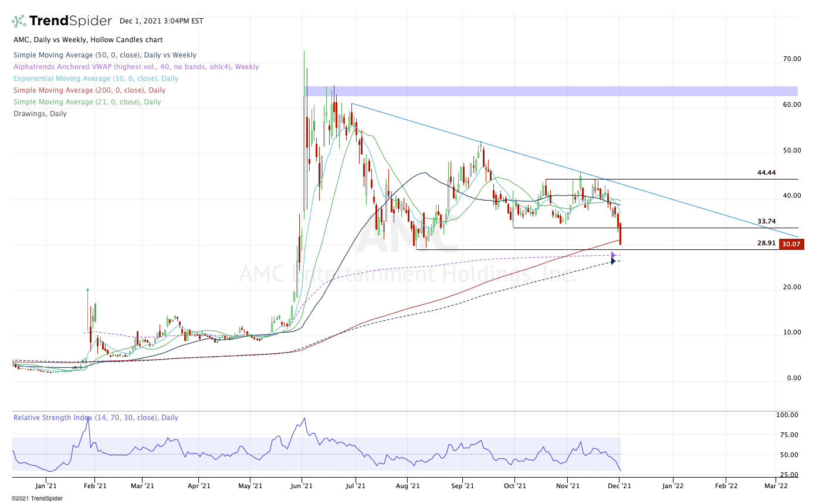The image size is (816, 504).
Task: Select the purple resistance zone rectangle
Action: [551, 91]
